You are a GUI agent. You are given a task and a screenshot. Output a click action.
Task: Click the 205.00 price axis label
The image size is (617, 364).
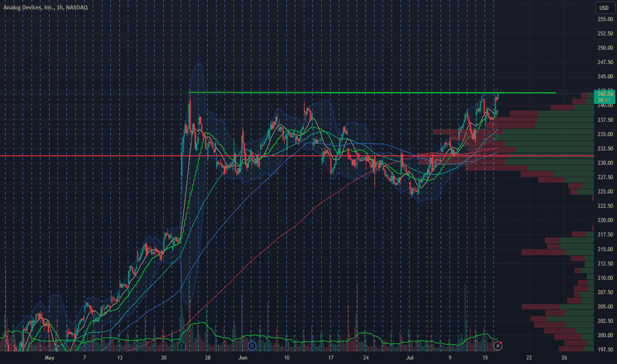click(605, 306)
